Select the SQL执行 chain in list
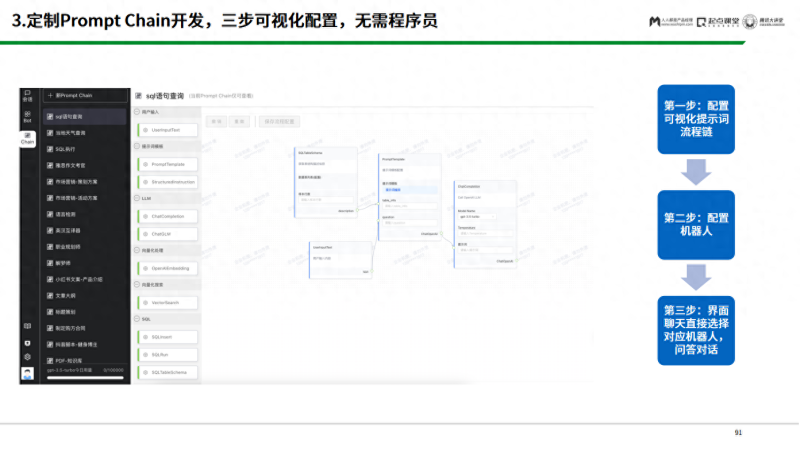The width and height of the screenshot is (800, 450). pos(66,148)
